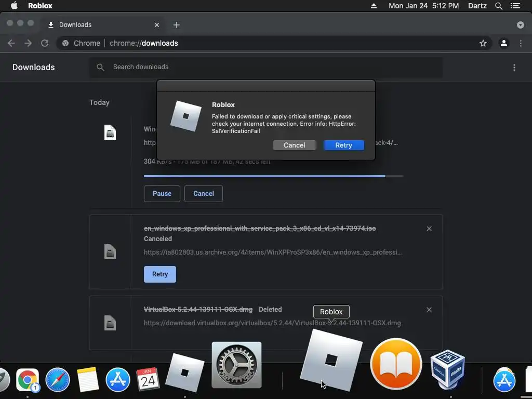Click the VirtualBox-5.2.44-139111-OSX.dmg file name
Viewport: 532px width, 399px height.
198,310
